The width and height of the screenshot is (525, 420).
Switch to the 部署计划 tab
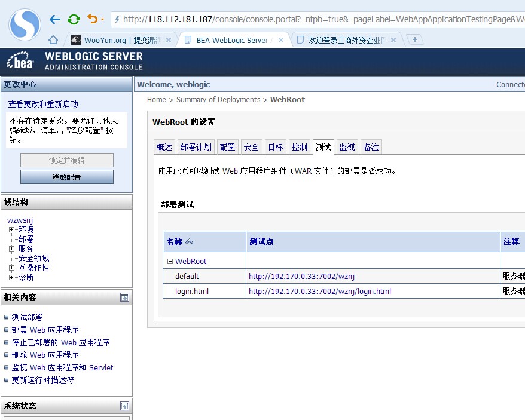point(196,147)
